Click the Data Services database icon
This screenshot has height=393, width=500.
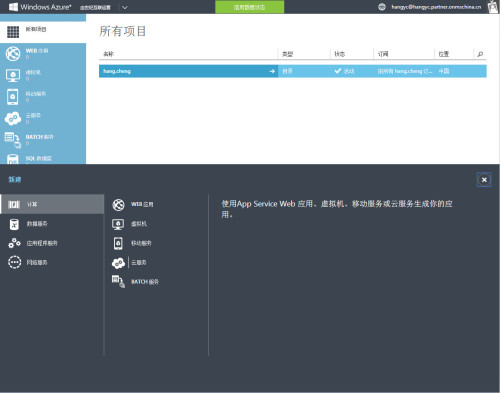14,224
